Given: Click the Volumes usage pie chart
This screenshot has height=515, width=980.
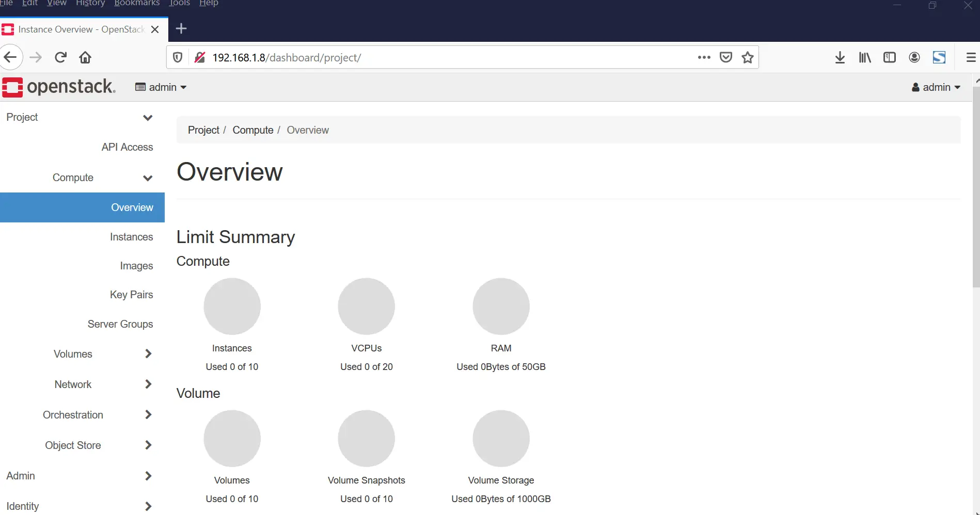Looking at the screenshot, I should tap(232, 439).
